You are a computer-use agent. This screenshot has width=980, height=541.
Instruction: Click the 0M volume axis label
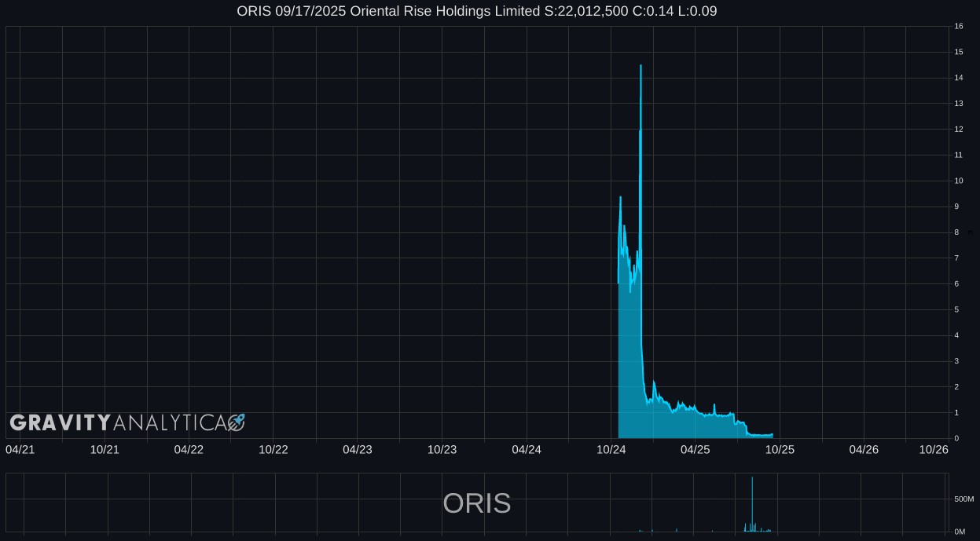point(960,532)
